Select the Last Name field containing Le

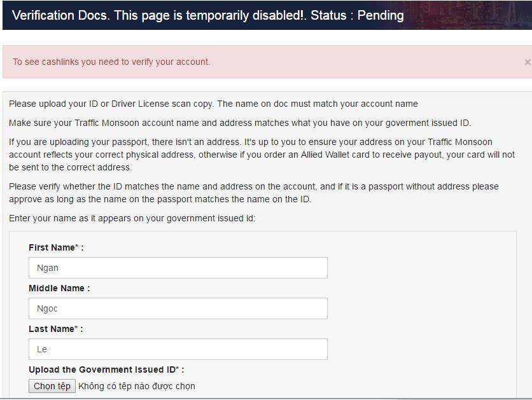(178, 349)
